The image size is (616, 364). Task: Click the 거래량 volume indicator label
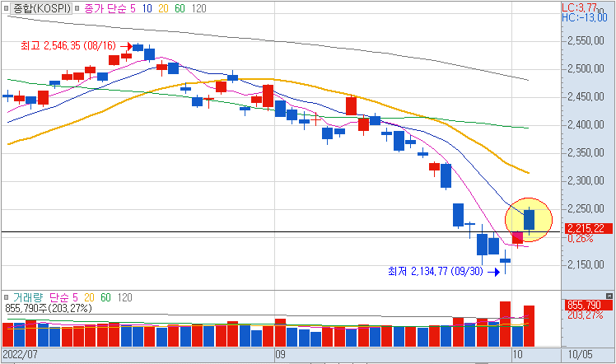coord(27,297)
